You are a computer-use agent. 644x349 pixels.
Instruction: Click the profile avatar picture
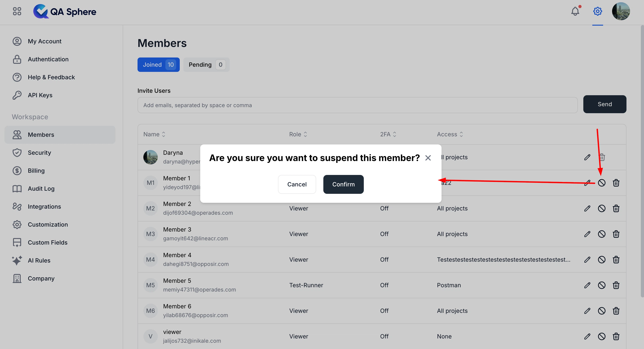point(622,11)
